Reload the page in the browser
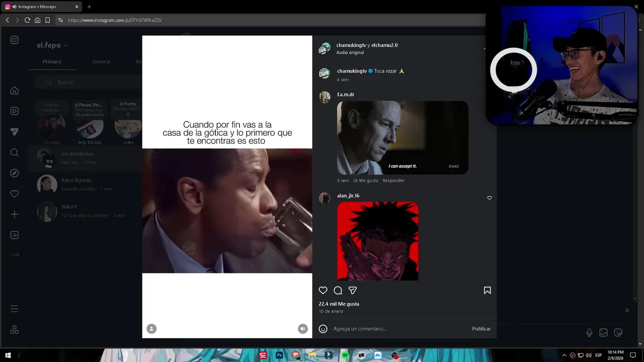This screenshot has width=644, height=362. click(27, 20)
